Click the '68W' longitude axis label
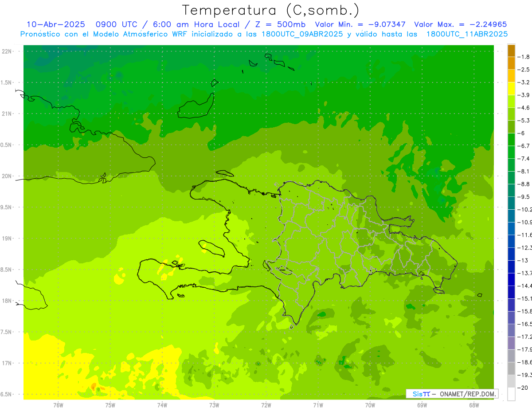 coord(474,405)
